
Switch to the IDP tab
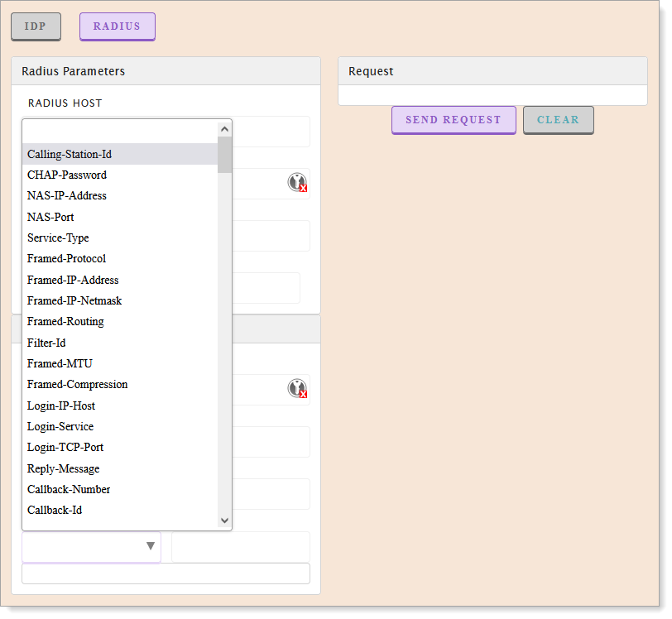(36, 26)
